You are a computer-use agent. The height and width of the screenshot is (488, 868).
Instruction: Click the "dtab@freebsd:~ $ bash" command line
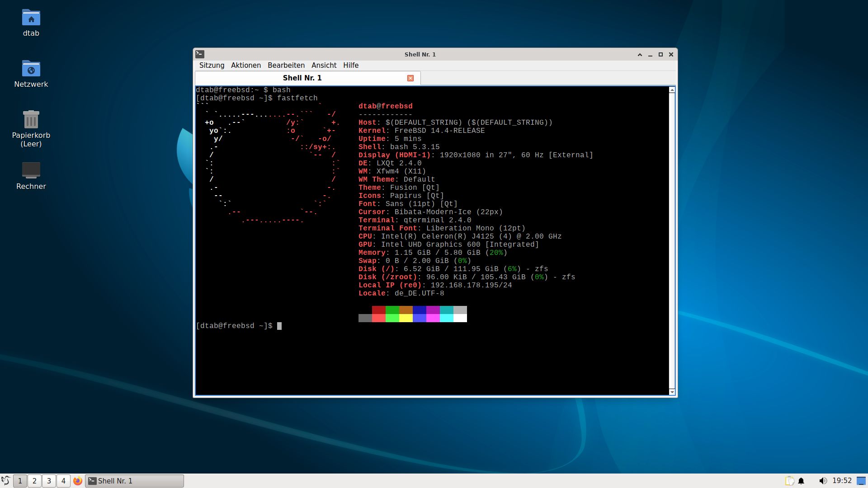(243, 90)
